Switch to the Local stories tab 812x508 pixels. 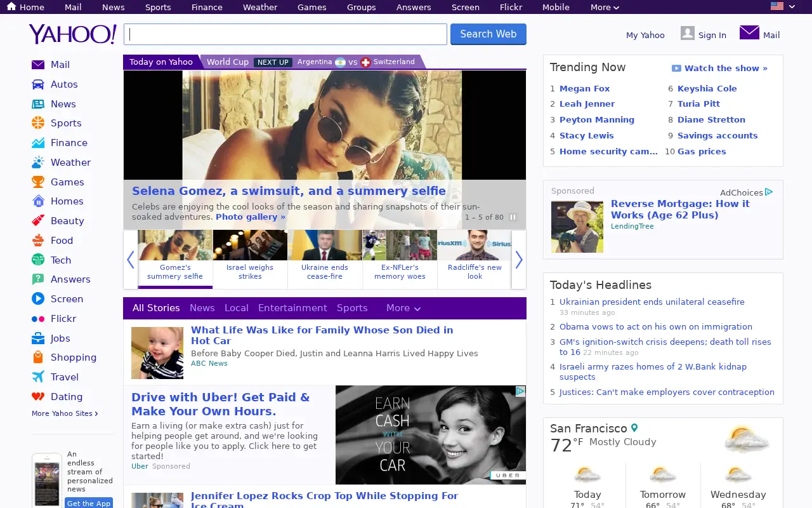(237, 308)
